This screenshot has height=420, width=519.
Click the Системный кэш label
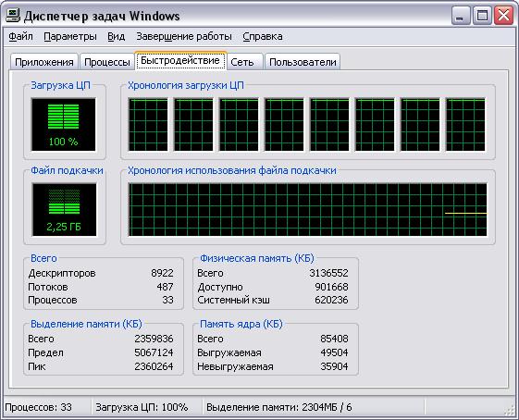coord(233,300)
